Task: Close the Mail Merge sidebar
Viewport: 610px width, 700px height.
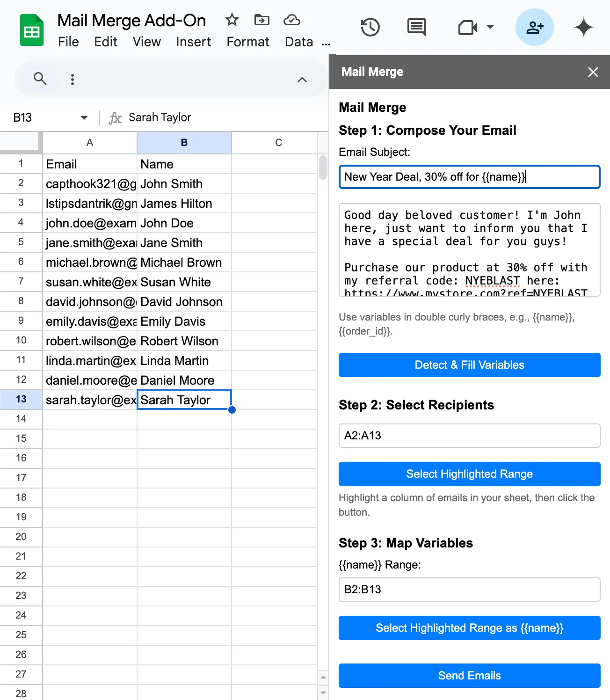Action: click(593, 72)
